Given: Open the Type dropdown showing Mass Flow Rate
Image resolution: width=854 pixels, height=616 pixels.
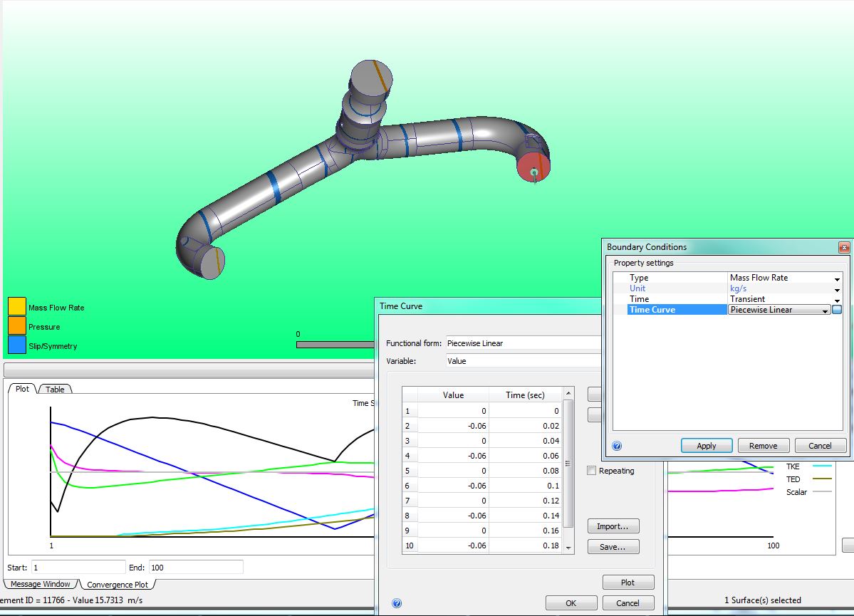Looking at the screenshot, I should click(x=837, y=278).
